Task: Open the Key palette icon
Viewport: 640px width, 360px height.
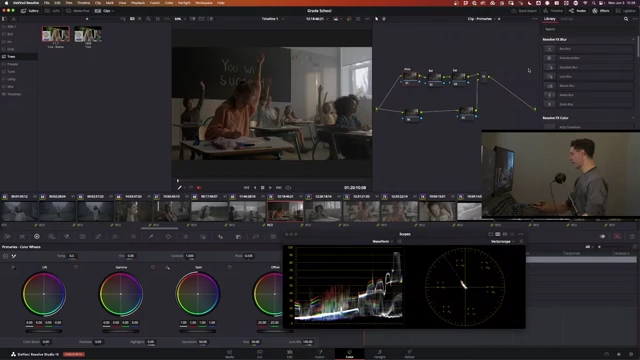Action: click(238, 236)
